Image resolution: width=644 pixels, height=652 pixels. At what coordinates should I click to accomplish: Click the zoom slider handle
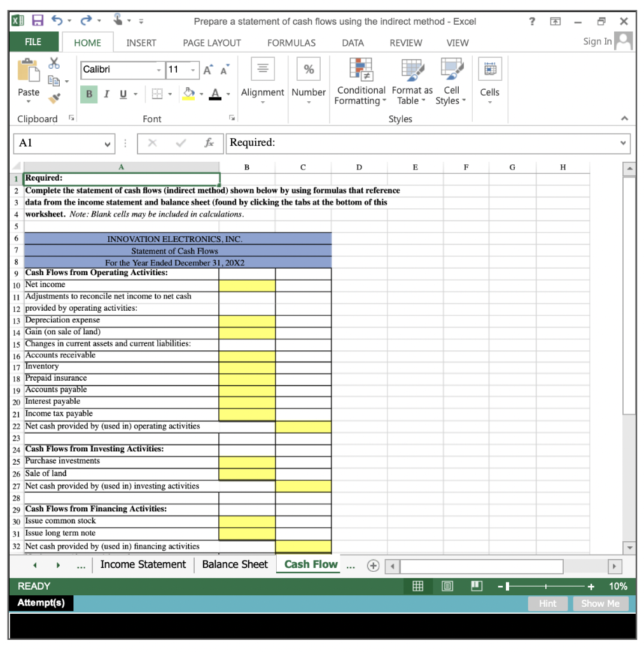(x=508, y=586)
